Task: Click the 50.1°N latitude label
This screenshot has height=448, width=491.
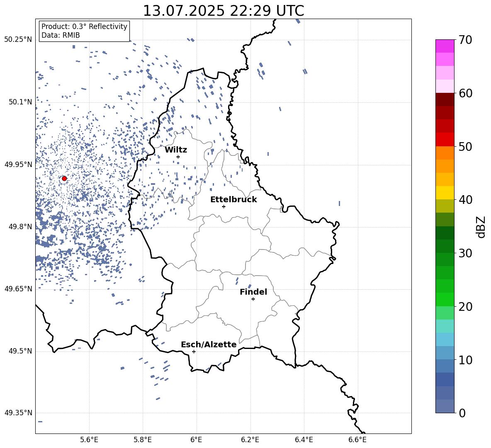Action: 20,102
